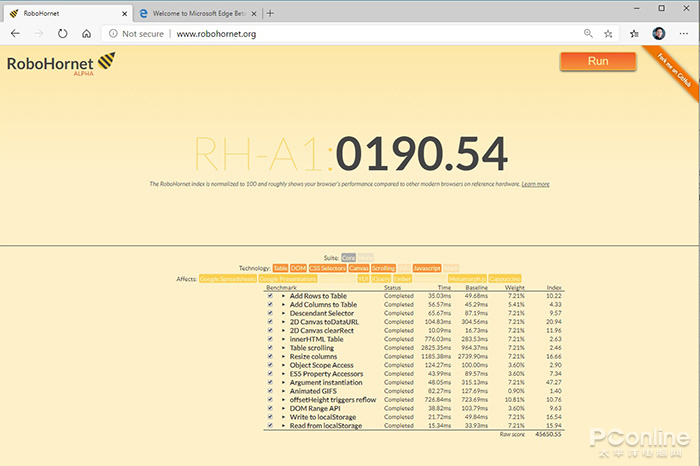This screenshot has height=466, width=700.
Task: Open the Favorites list icon
Action: click(x=634, y=33)
